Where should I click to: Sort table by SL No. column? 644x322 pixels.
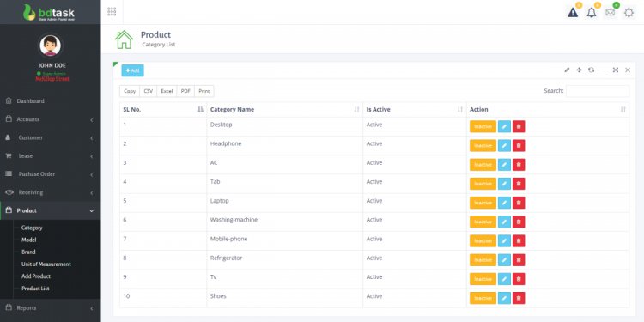(163, 110)
